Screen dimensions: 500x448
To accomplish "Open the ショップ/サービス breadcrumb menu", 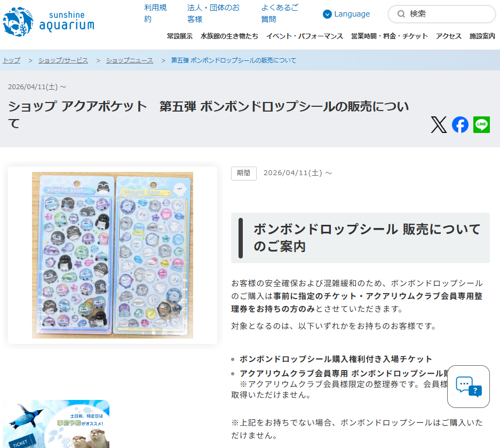I will coord(62,60).
